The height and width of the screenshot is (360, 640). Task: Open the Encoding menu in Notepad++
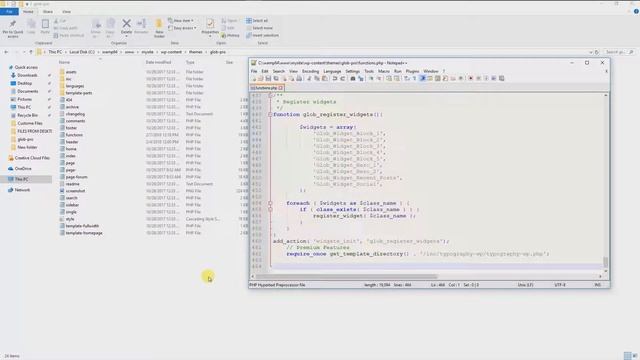310,71
